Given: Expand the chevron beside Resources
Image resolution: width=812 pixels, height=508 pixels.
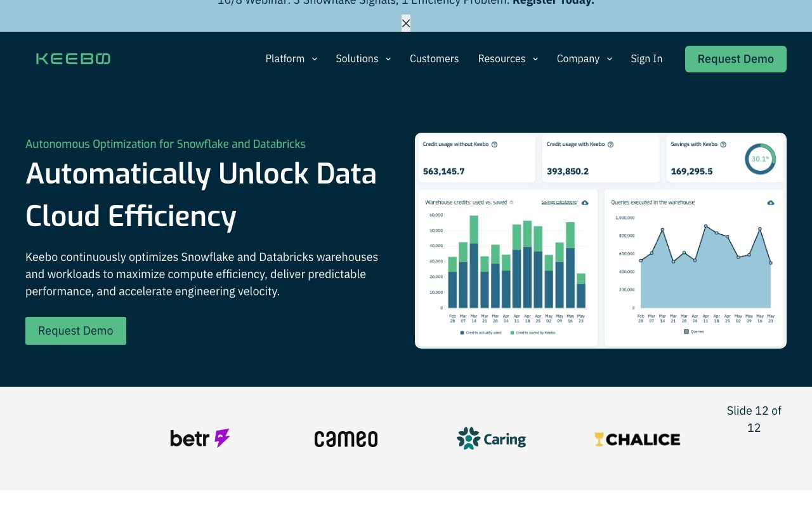Looking at the screenshot, I should [535, 59].
